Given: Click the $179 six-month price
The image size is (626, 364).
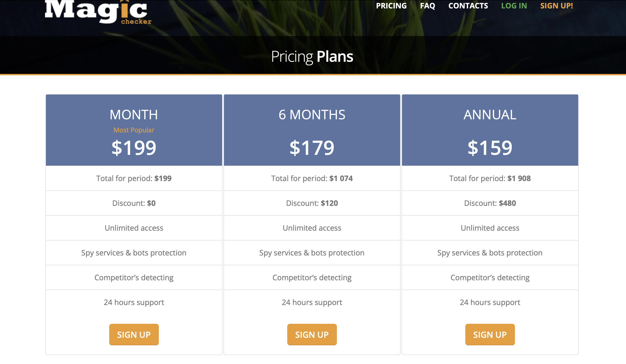Looking at the screenshot, I should coord(312,148).
